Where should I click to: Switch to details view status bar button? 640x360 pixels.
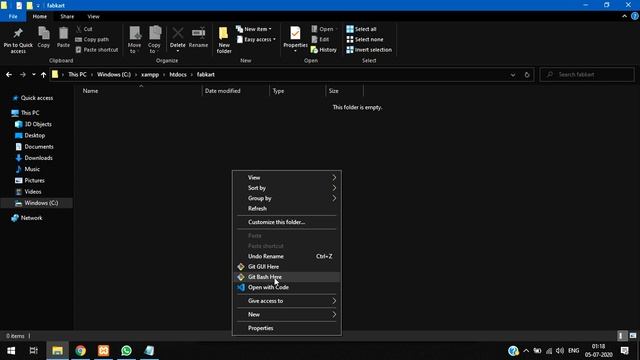coord(621,336)
